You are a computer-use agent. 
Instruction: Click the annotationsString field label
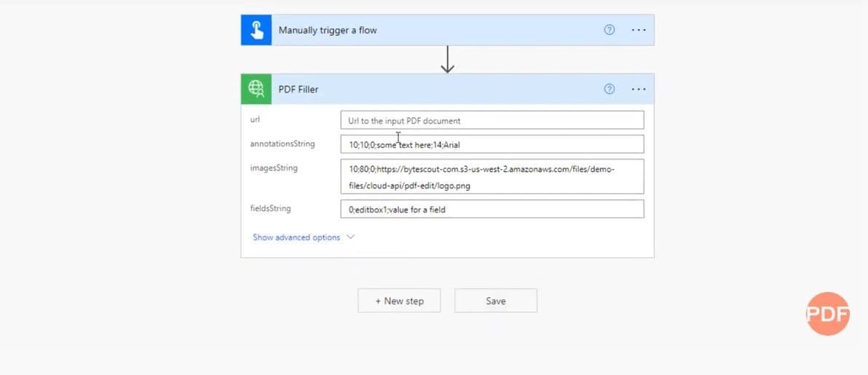pyautogui.click(x=283, y=144)
